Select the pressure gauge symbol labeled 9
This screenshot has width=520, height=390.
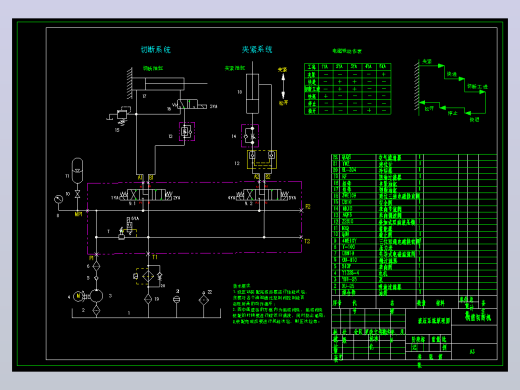point(59,199)
